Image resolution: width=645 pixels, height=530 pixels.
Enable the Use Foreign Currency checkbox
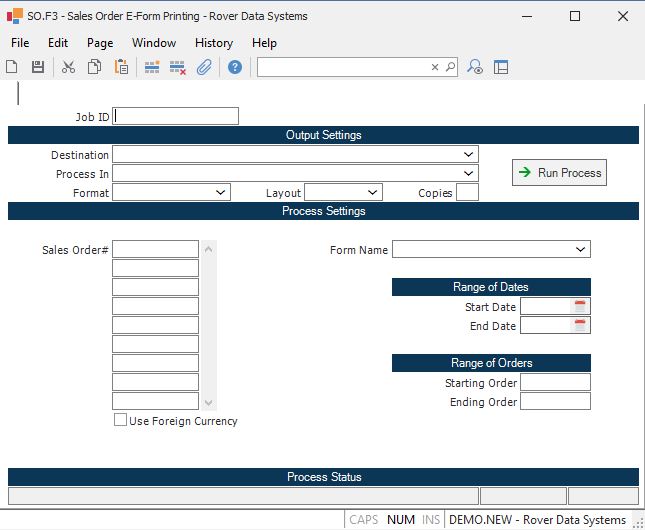pyautogui.click(x=120, y=421)
